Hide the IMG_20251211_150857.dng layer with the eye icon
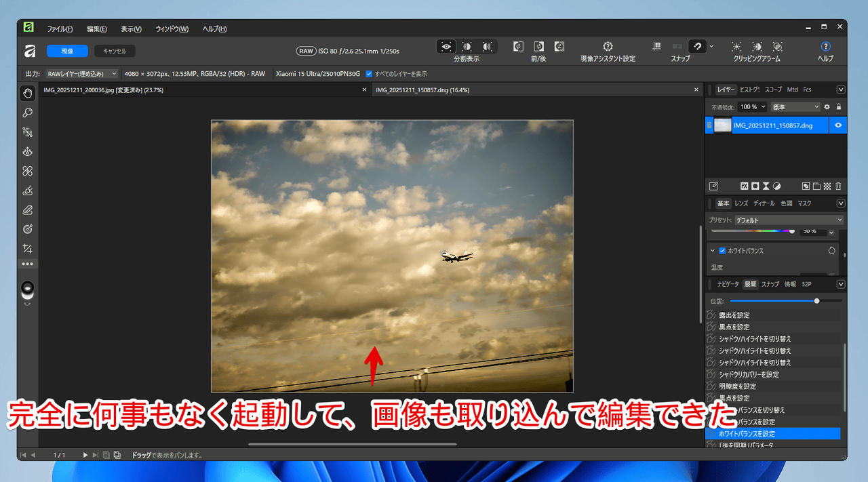The height and width of the screenshot is (482, 868). (838, 125)
